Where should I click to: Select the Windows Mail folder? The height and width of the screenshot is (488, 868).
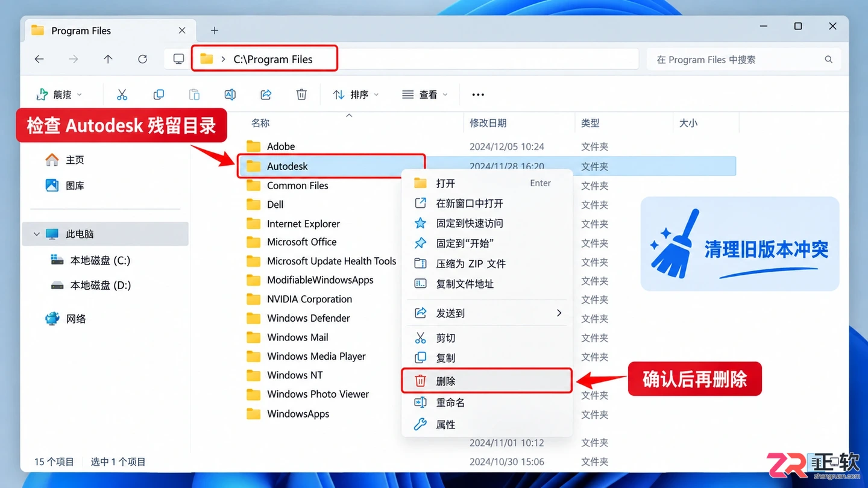(288, 337)
